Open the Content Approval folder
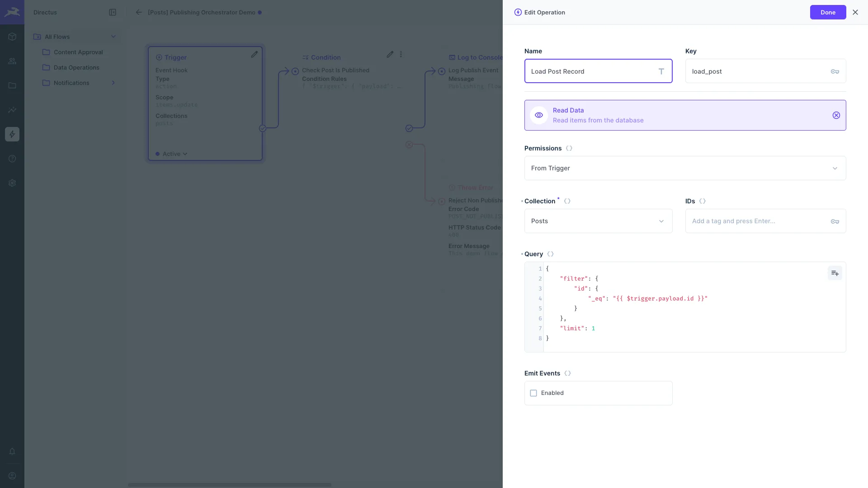 click(x=78, y=52)
